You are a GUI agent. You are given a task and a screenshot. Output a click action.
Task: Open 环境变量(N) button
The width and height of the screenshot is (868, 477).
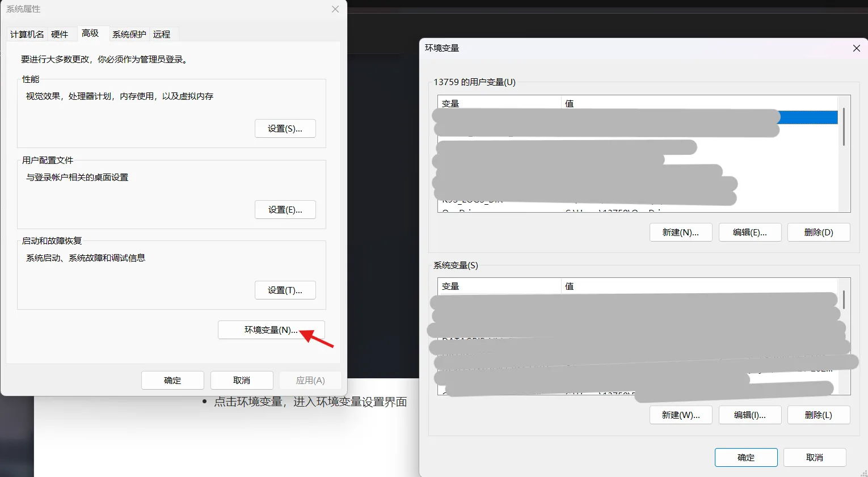(x=271, y=330)
